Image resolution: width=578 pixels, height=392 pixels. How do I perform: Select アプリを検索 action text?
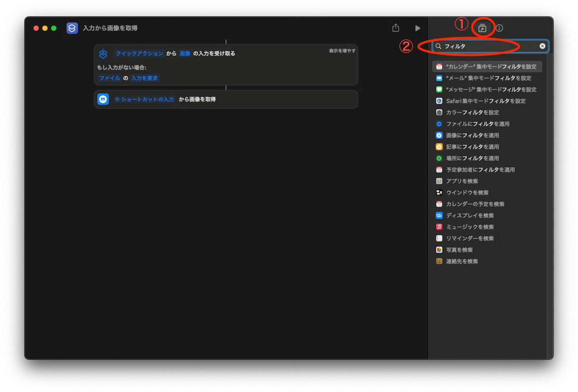click(462, 181)
